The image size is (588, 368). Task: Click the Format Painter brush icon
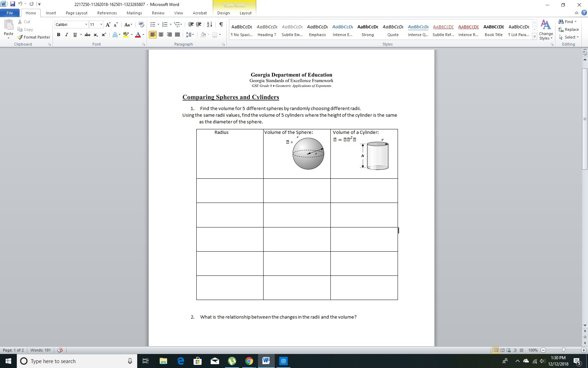tap(20, 37)
